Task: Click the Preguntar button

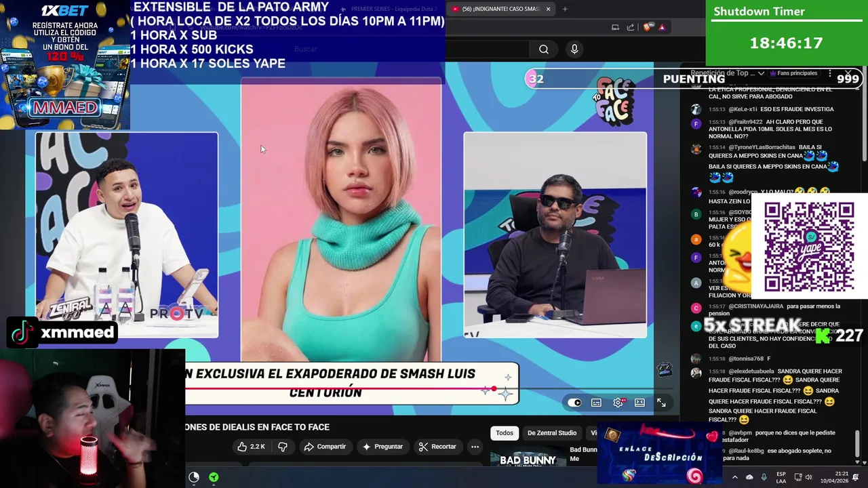Action: pyautogui.click(x=383, y=447)
